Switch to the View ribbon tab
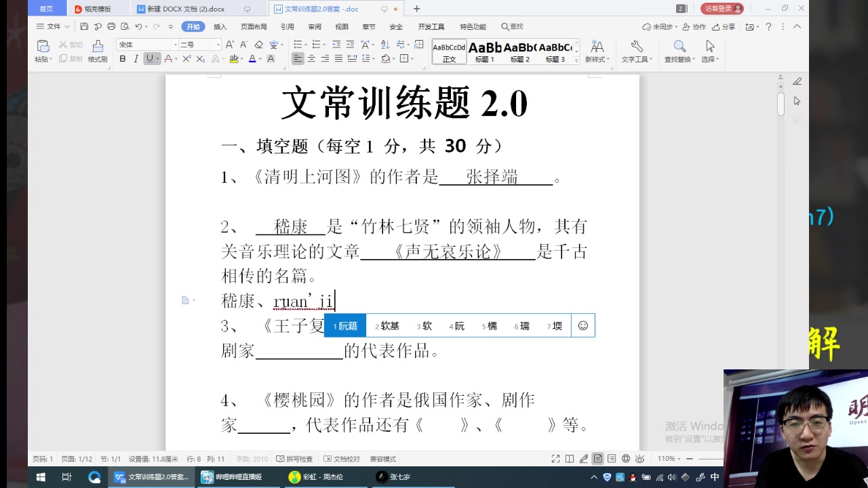868x488 pixels. pos(342,26)
